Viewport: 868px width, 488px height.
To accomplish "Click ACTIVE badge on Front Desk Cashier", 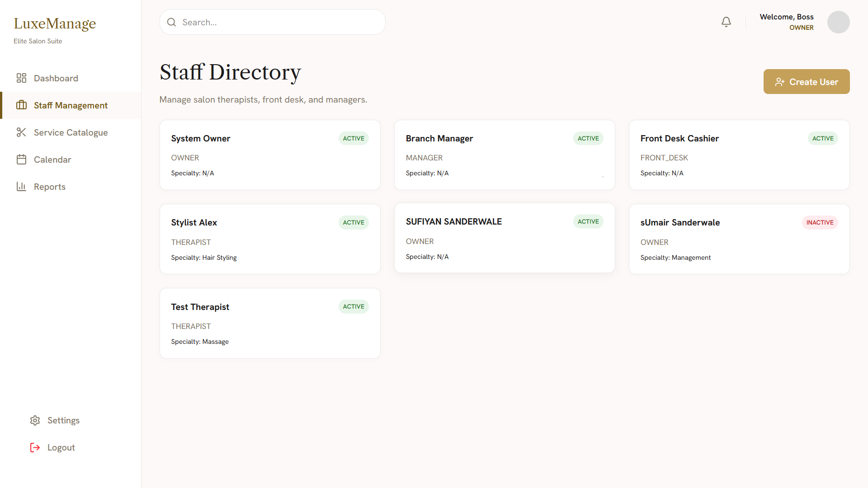I will (x=823, y=139).
